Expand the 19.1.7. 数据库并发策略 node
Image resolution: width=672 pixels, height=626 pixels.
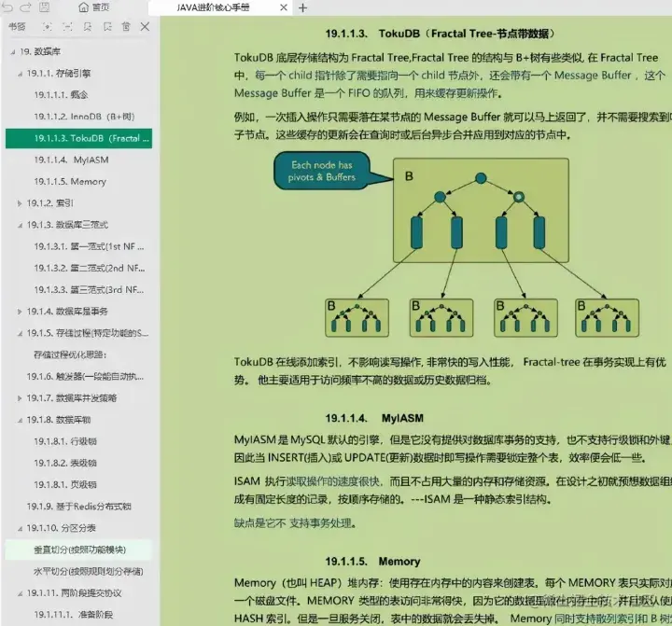(x=20, y=398)
